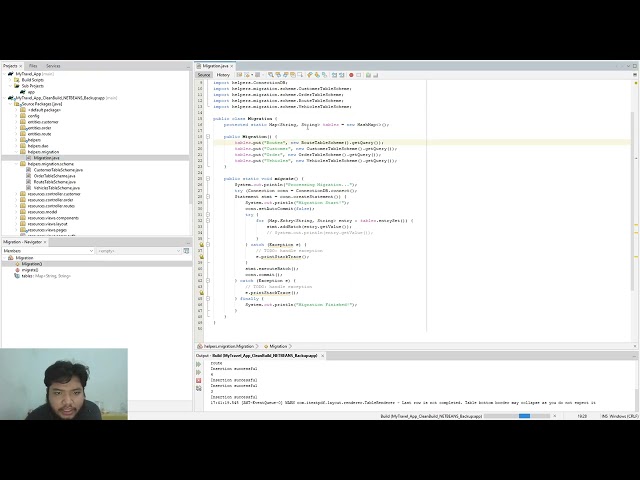Viewport: 640px width, 480px height.
Task: Collapse the Migration() constructor code fold
Action: point(208,137)
